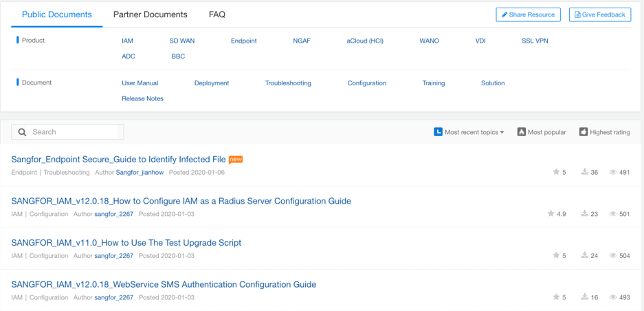Click the Product section label

[x=33, y=41]
